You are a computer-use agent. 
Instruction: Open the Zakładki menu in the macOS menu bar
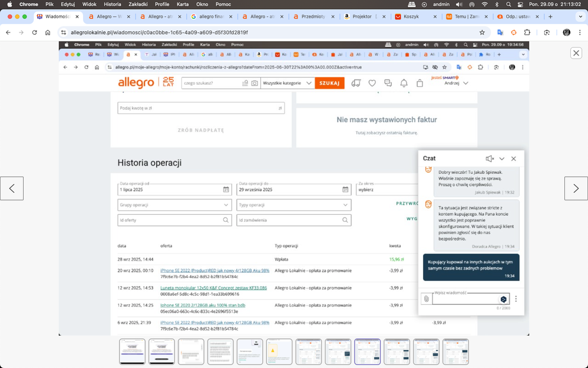pyautogui.click(x=138, y=4)
